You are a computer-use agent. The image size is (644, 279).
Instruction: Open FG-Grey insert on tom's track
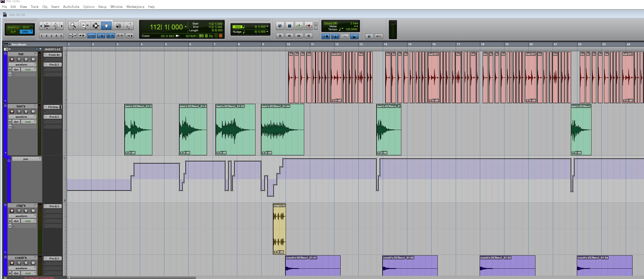53,107
